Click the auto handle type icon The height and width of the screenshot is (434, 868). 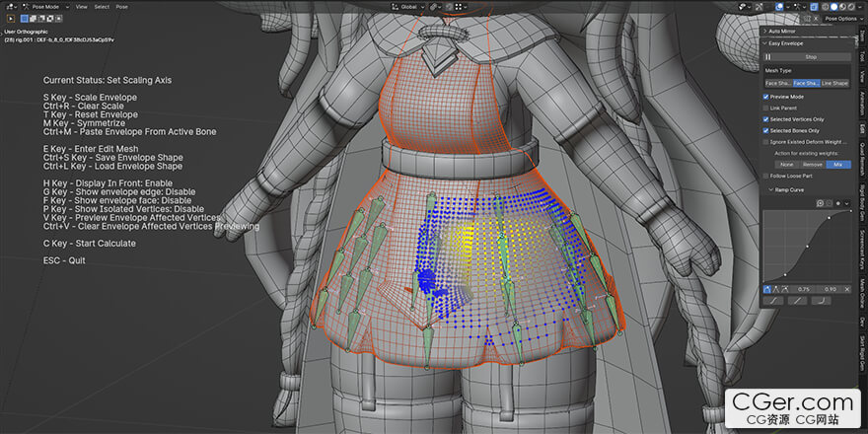[x=768, y=288]
